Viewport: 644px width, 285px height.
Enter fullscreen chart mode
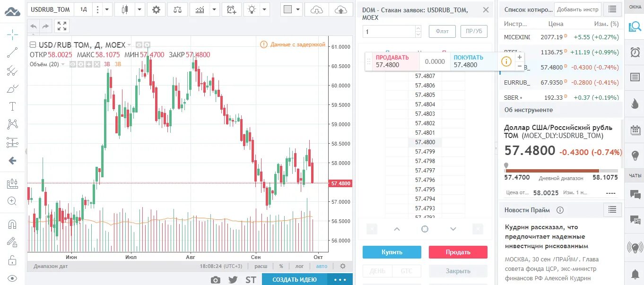(61, 26)
